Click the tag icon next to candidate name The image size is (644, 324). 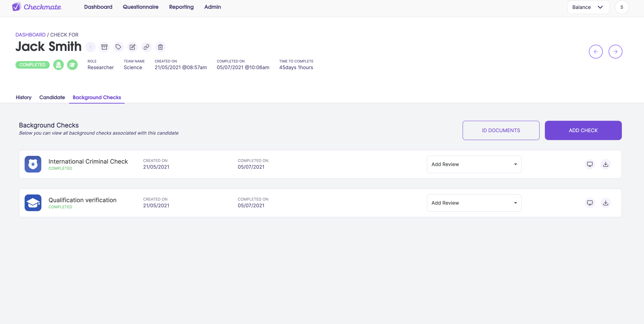coord(118,47)
